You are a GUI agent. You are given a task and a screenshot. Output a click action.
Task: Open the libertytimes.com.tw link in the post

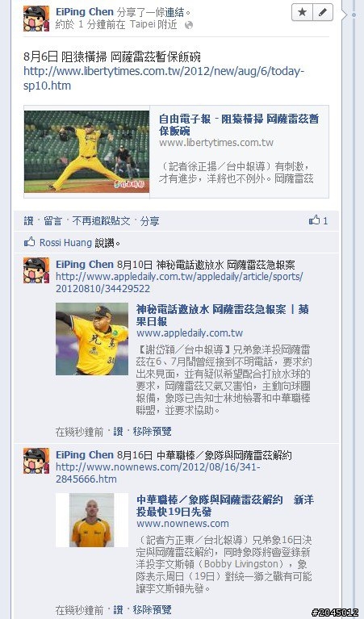click(x=164, y=78)
